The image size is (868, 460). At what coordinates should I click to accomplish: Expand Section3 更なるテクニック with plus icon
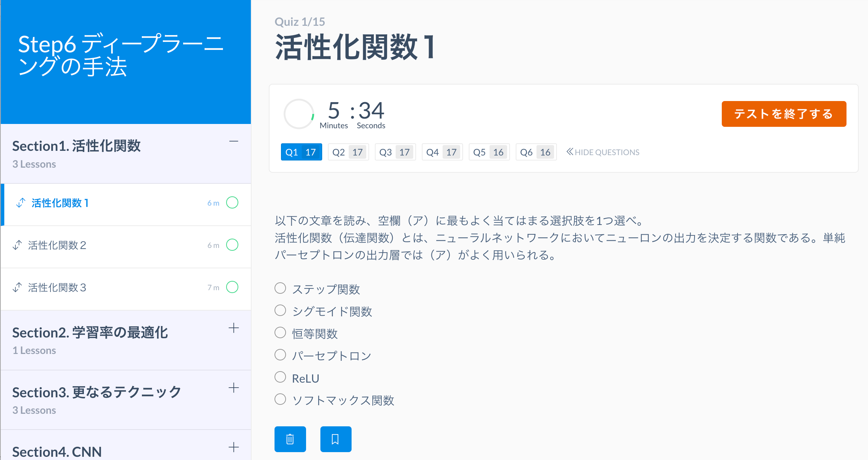[x=234, y=388]
